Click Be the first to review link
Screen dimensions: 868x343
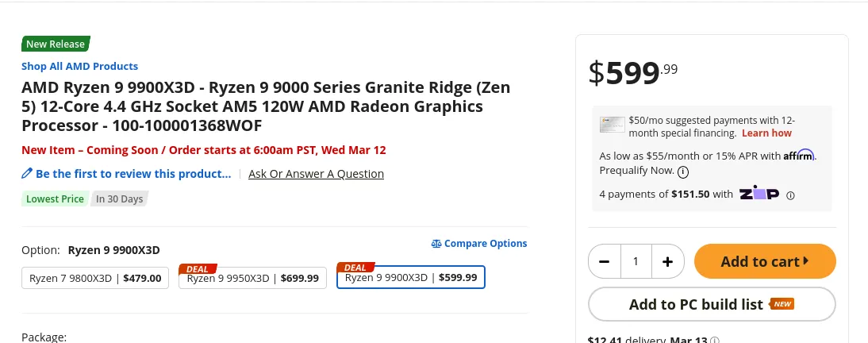[x=133, y=173]
